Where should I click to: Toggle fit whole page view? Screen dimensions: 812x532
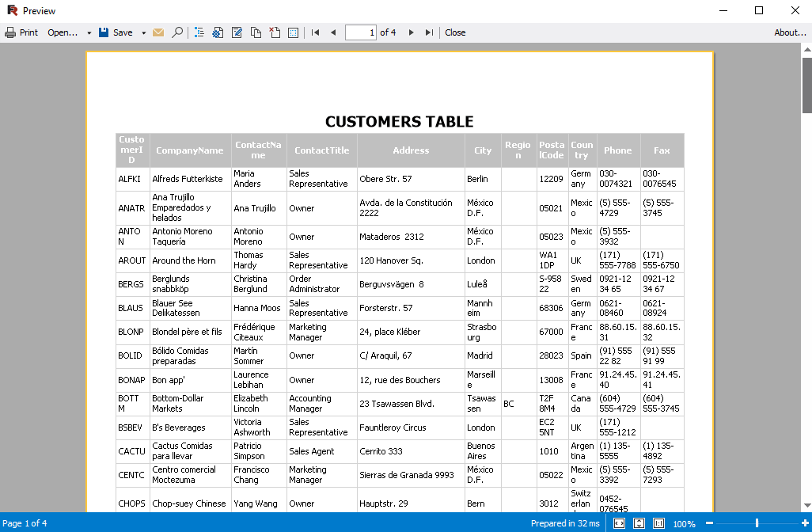point(638,523)
